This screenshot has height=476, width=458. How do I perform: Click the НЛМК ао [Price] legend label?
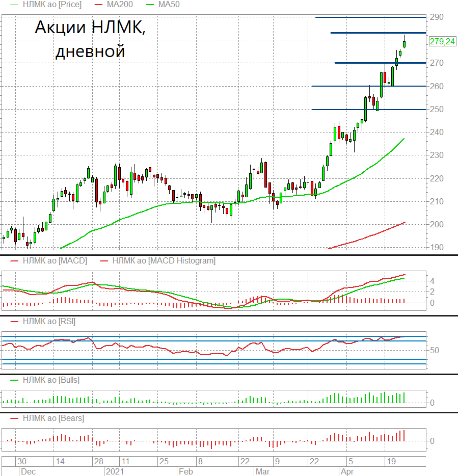[52, 5]
